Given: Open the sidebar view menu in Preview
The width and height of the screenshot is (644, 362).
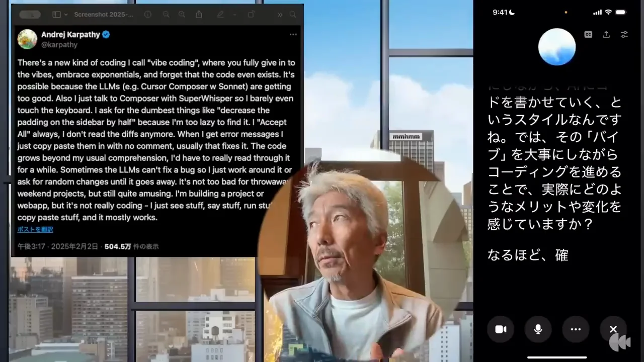Looking at the screenshot, I should [60, 15].
